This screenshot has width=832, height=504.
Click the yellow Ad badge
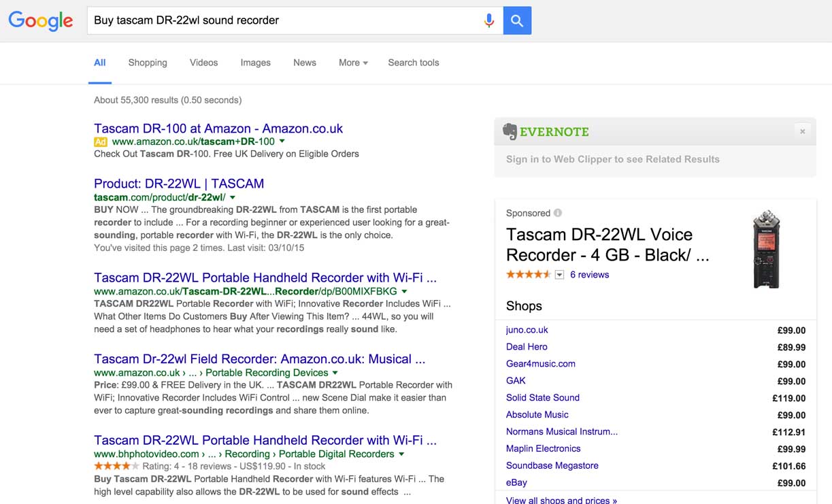coord(101,141)
